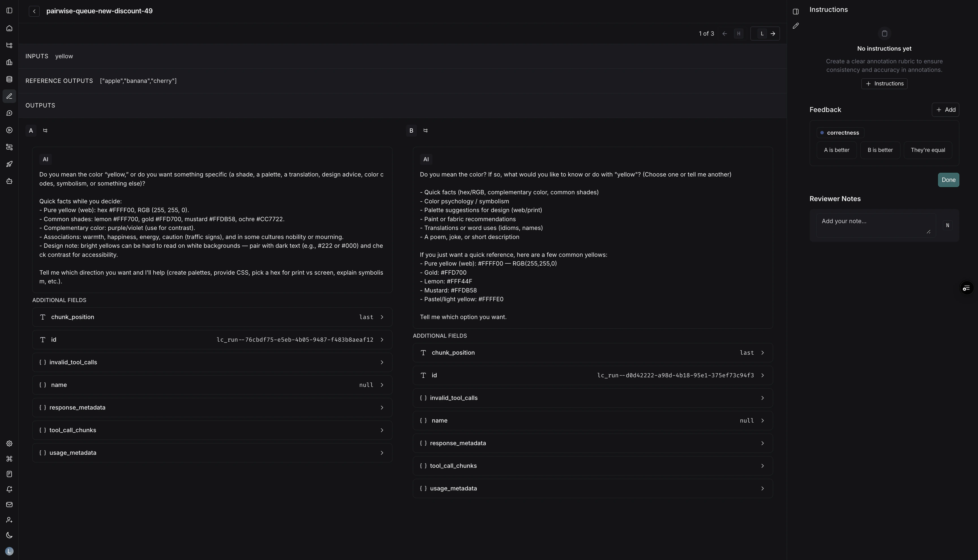
Task: Collapse the Instructions panel with its toggle icon
Action: [x=796, y=11]
